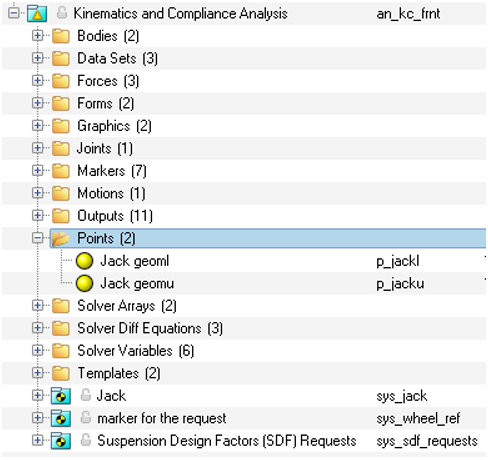Click the yellow point icon for Jack geoml

[x=84, y=261]
